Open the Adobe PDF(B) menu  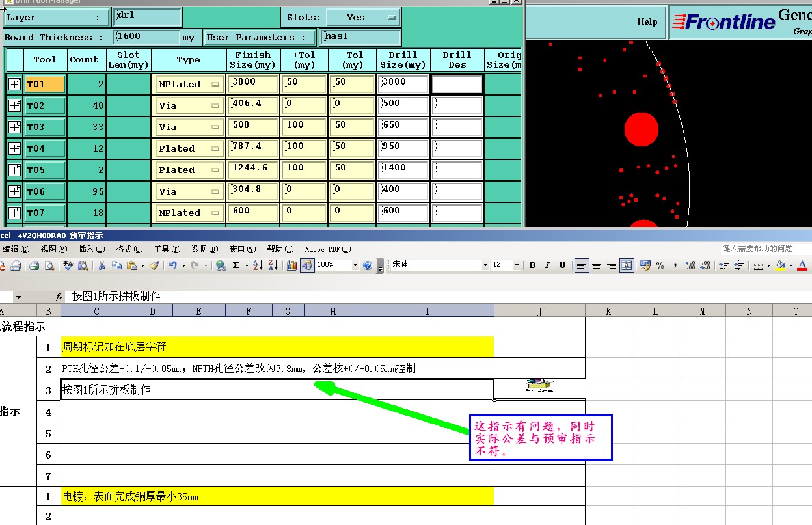tap(328, 249)
